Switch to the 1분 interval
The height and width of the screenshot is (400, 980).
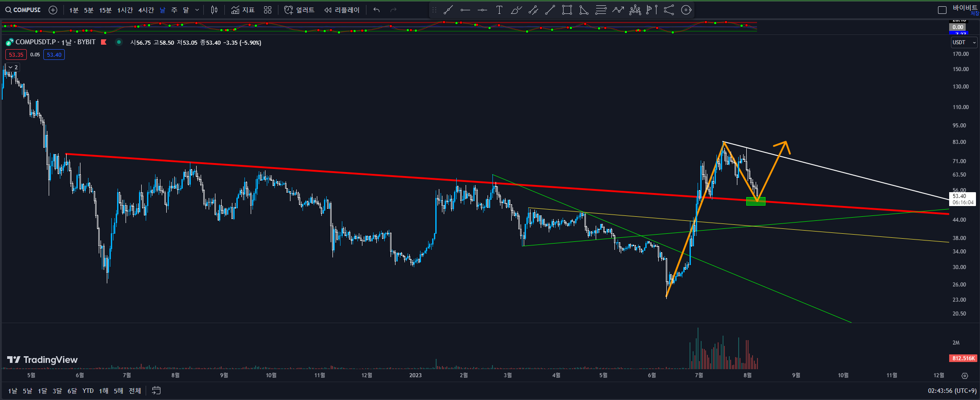click(x=74, y=10)
